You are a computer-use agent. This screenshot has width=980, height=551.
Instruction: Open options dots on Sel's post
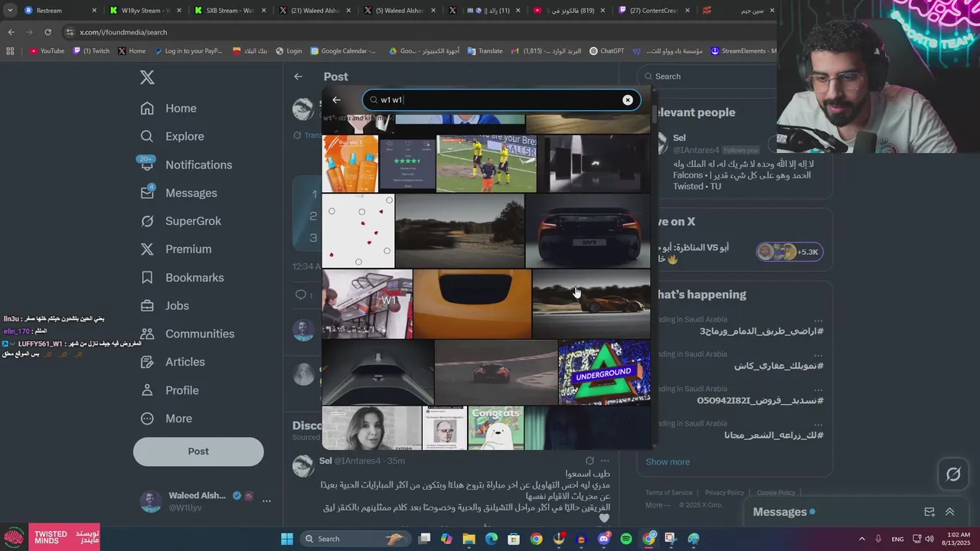[x=605, y=461]
